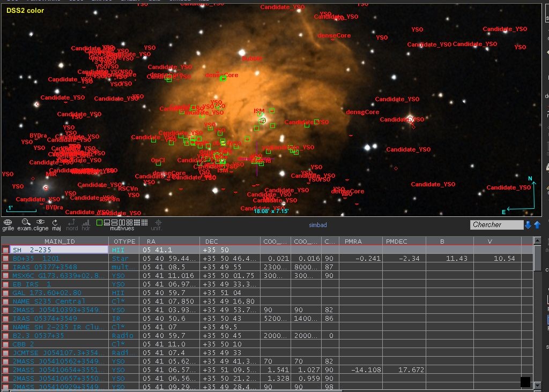
Task: Click the red circled source near MIR label
Action: coord(46,188)
